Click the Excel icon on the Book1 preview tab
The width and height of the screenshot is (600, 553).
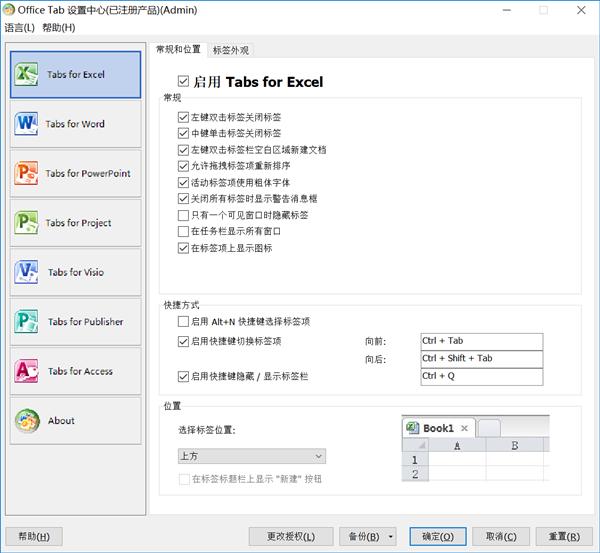(412, 427)
